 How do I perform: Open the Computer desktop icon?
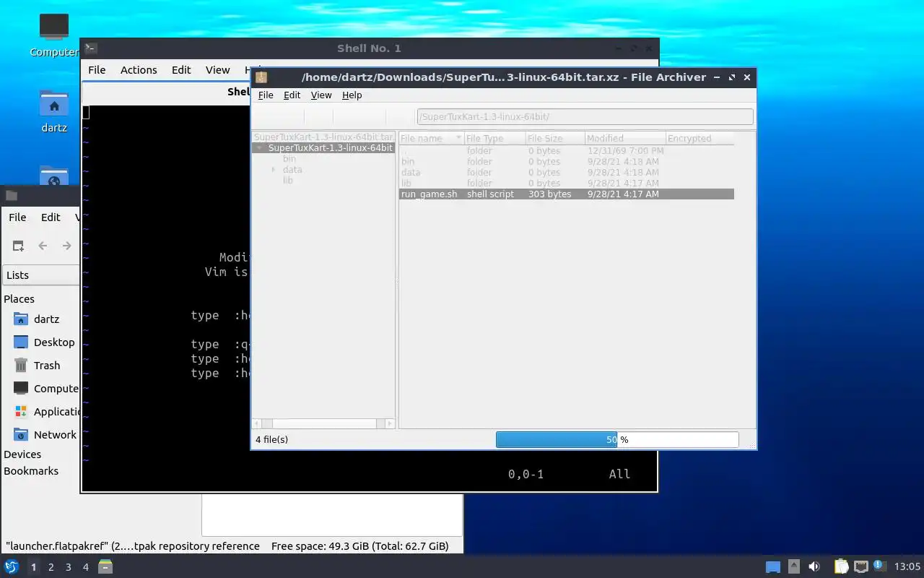click(x=54, y=34)
